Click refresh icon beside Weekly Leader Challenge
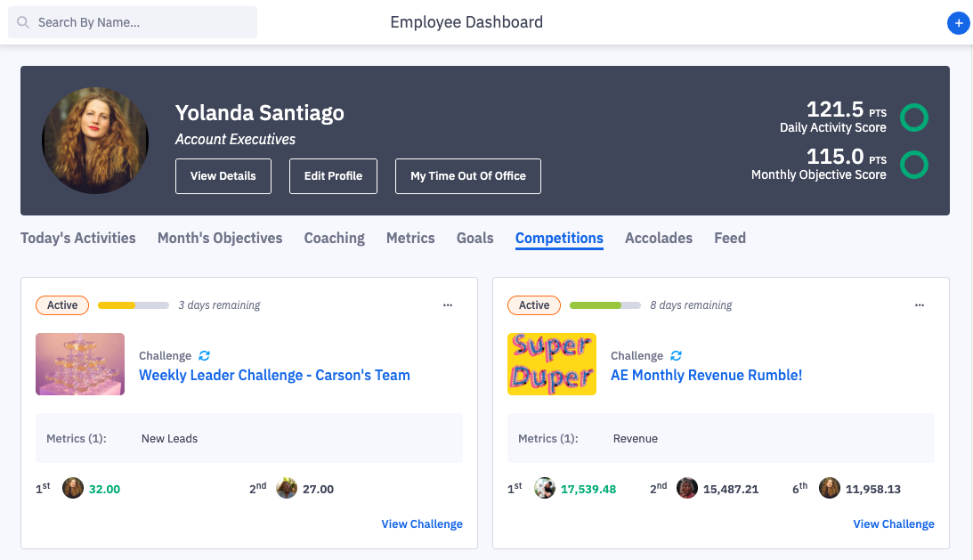Viewport: 973px width, 560px height. click(x=205, y=356)
